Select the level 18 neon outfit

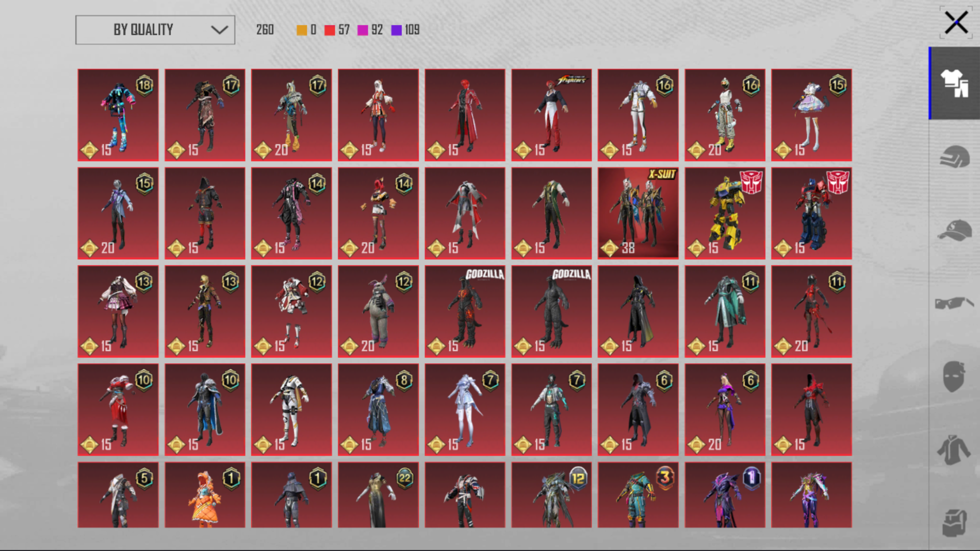tap(118, 115)
